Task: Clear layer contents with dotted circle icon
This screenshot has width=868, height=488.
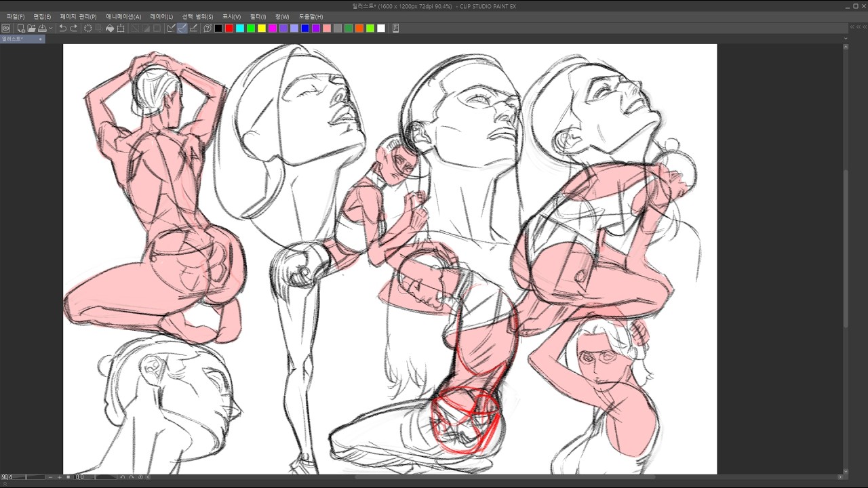Action: click(88, 28)
